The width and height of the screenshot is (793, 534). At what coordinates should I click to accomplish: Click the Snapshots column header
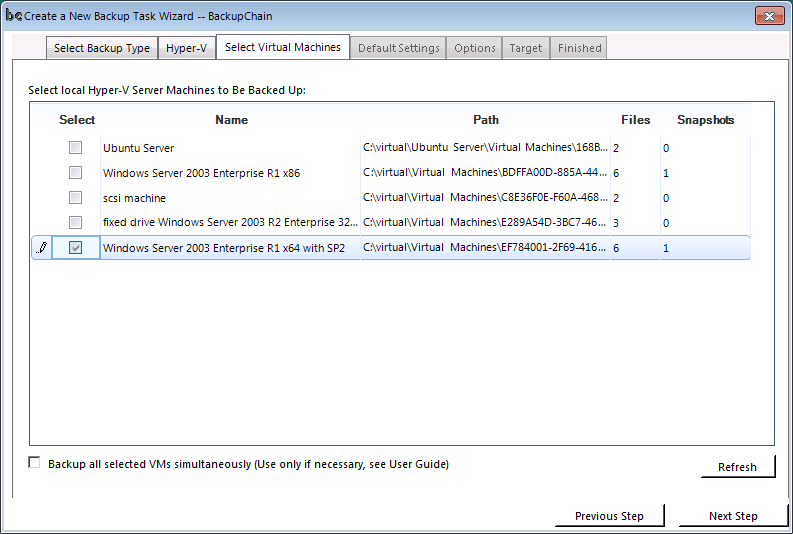click(x=705, y=120)
